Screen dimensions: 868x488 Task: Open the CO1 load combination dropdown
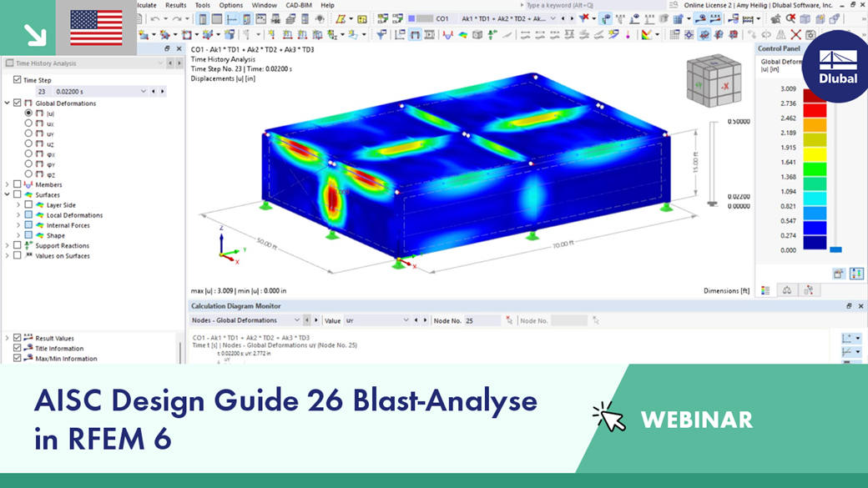553,19
